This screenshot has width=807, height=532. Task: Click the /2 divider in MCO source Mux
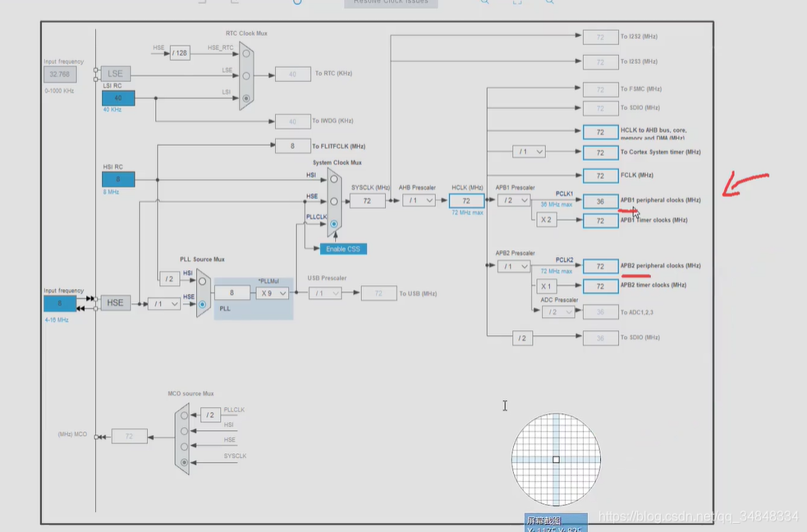click(x=210, y=415)
